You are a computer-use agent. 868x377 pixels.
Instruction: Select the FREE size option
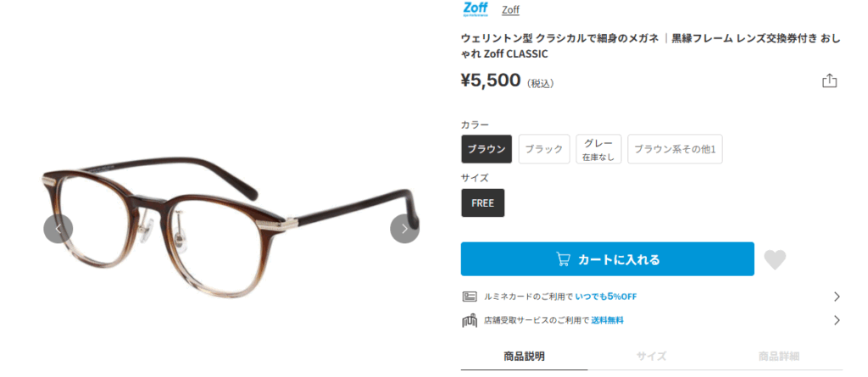tap(482, 202)
